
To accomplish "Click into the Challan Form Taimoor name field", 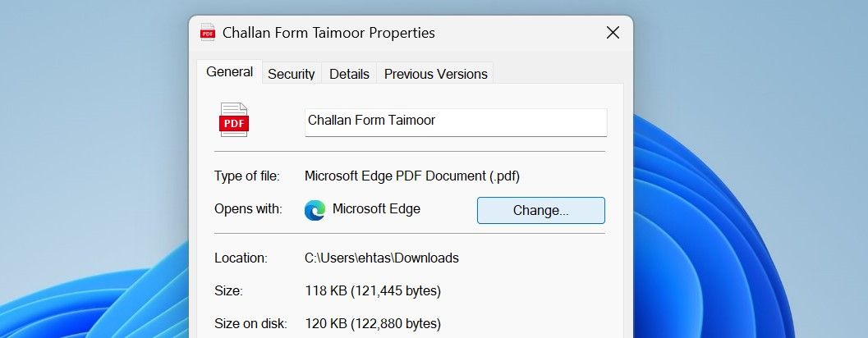I will (455, 121).
